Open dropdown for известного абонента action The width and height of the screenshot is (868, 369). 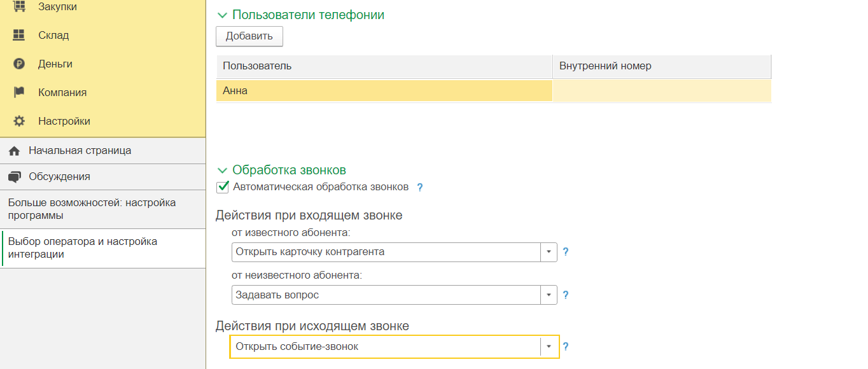548,252
